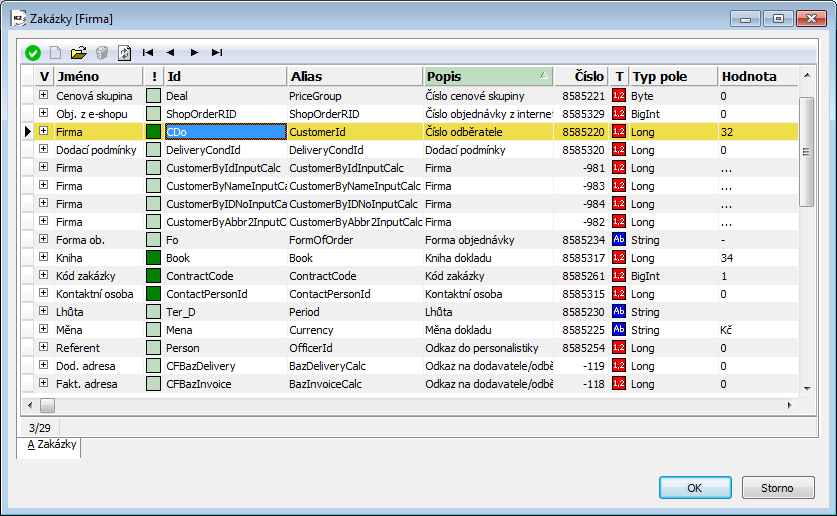This screenshot has width=837, height=516.
Task: Click the Ab string icon in Forma ob. row
Action: click(619, 240)
